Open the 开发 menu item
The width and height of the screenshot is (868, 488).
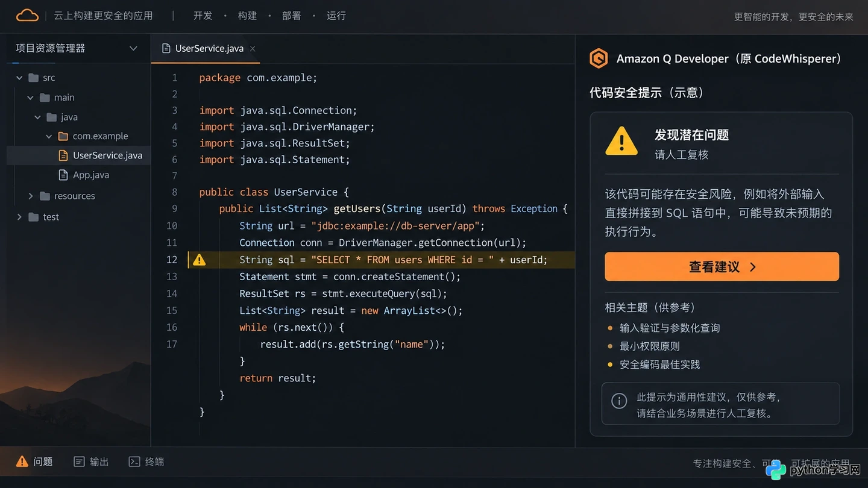[x=203, y=16]
